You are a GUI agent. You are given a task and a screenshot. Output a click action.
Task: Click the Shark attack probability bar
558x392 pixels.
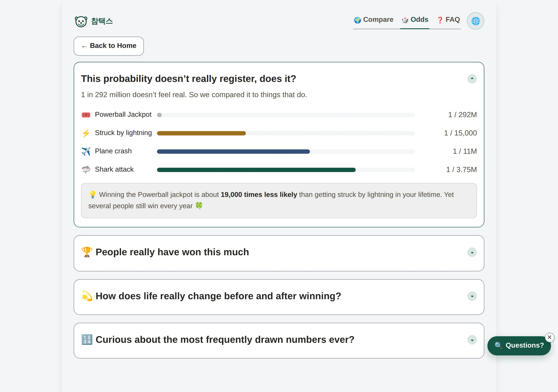[286, 170]
